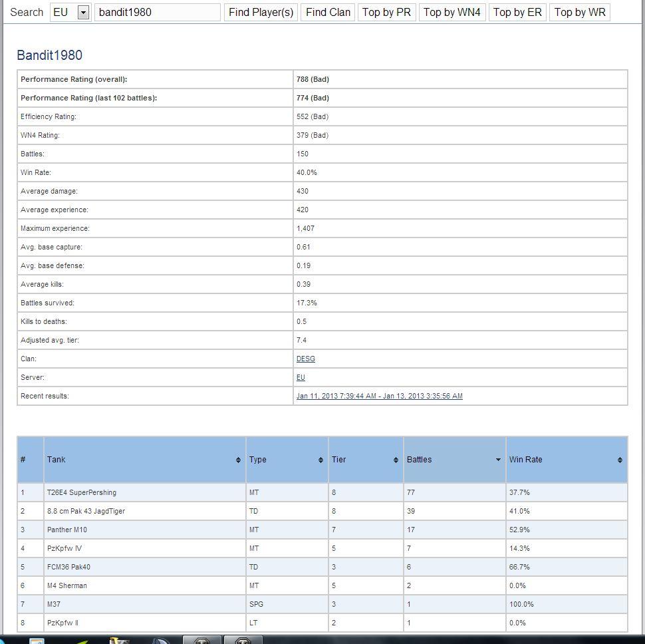Open the Jan 11 - Jan 13 recent results link
Image resolution: width=645 pixels, height=644 pixels.
coord(379,396)
